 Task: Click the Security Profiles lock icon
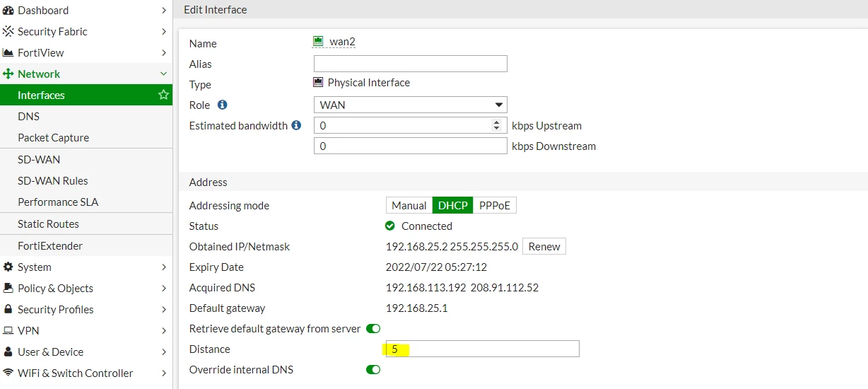tap(8, 310)
